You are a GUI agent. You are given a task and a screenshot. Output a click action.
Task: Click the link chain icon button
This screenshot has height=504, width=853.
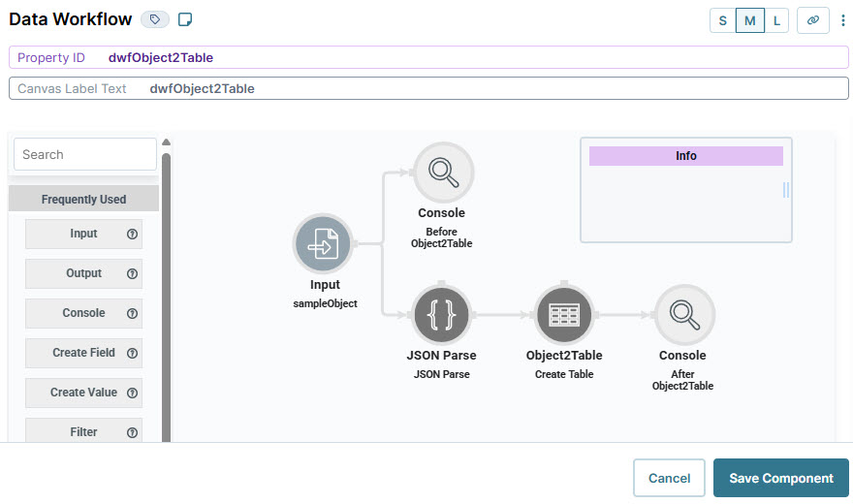812,20
